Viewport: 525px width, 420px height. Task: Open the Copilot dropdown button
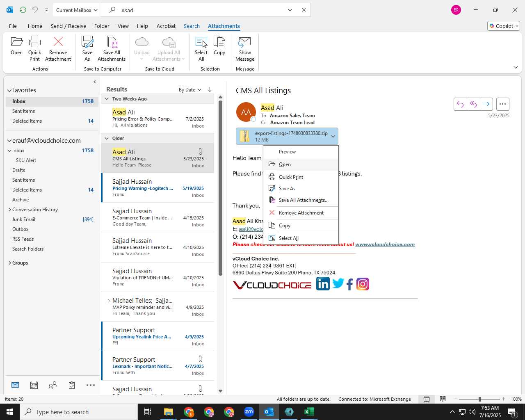(504, 26)
